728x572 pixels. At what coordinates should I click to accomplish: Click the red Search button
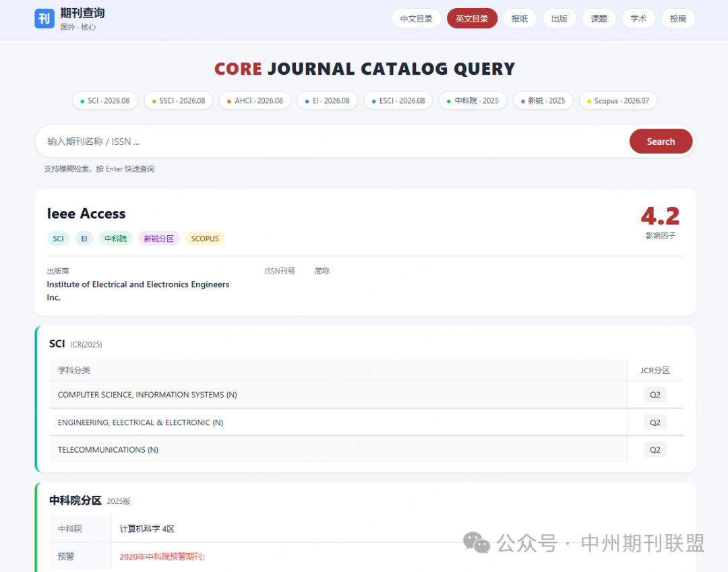(x=661, y=141)
